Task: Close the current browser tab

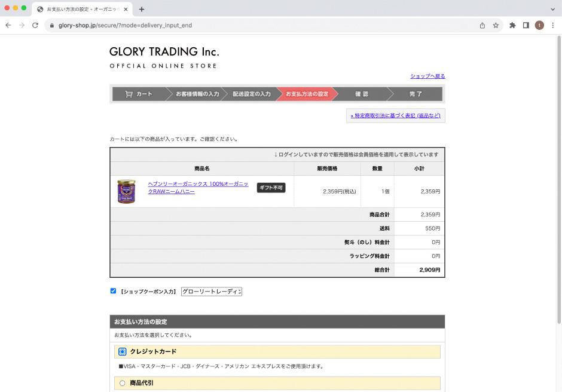Action: tap(126, 10)
